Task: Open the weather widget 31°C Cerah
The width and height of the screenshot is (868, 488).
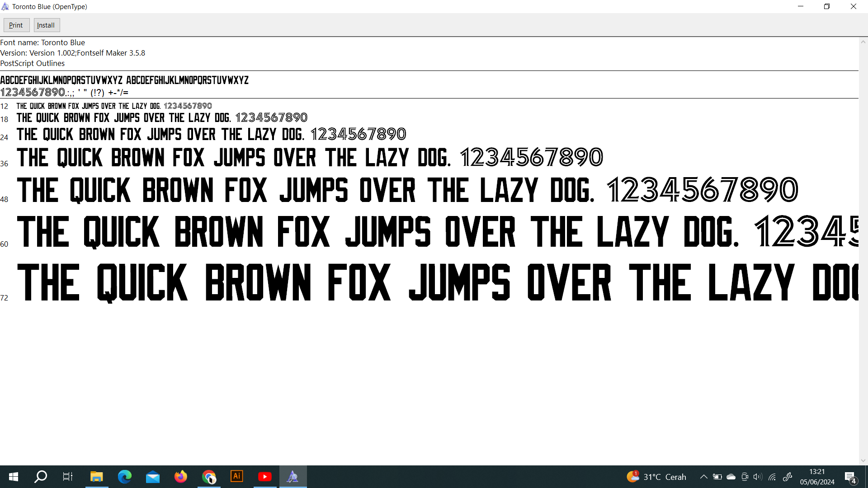Action: click(x=656, y=477)
